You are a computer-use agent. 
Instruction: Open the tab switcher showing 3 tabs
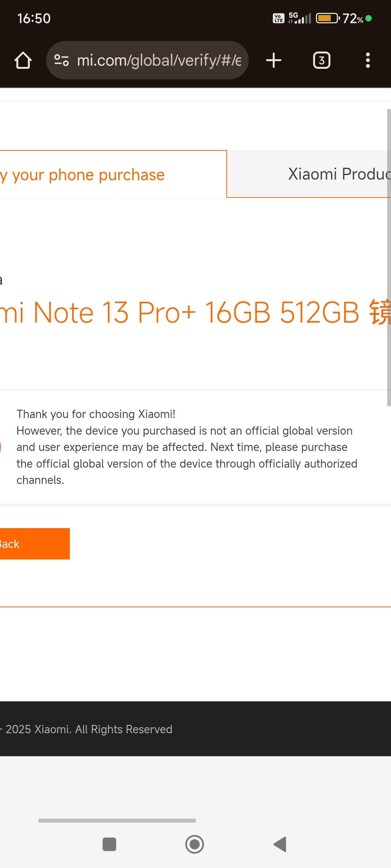[321, 60]
